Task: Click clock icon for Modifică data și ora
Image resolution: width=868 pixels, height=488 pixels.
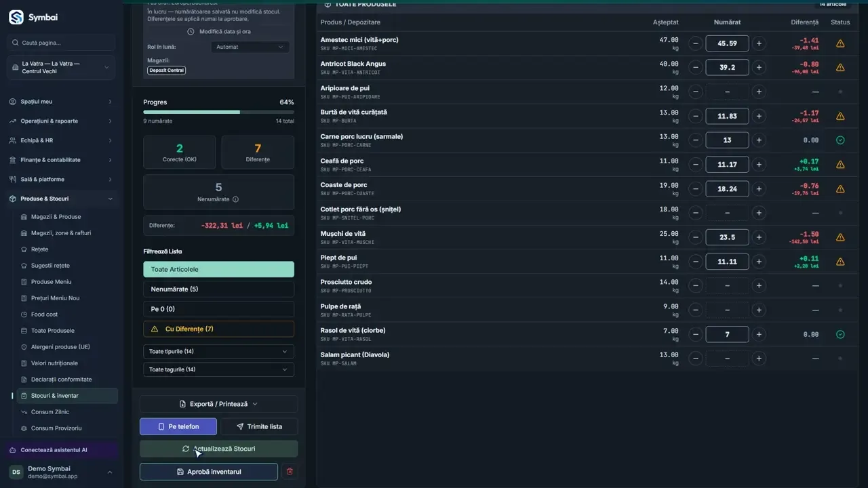Action: tap(191, 32)
